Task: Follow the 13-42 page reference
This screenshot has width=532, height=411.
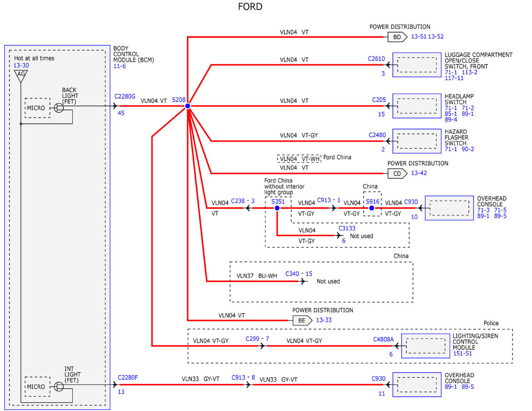Action: [419, 173]
